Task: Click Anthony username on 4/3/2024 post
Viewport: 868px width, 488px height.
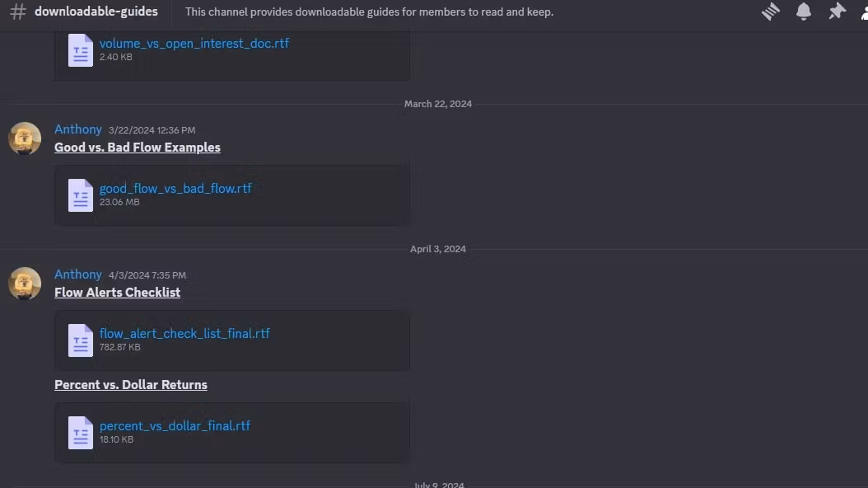Action: pyautogui.click(x=78, y=274)
